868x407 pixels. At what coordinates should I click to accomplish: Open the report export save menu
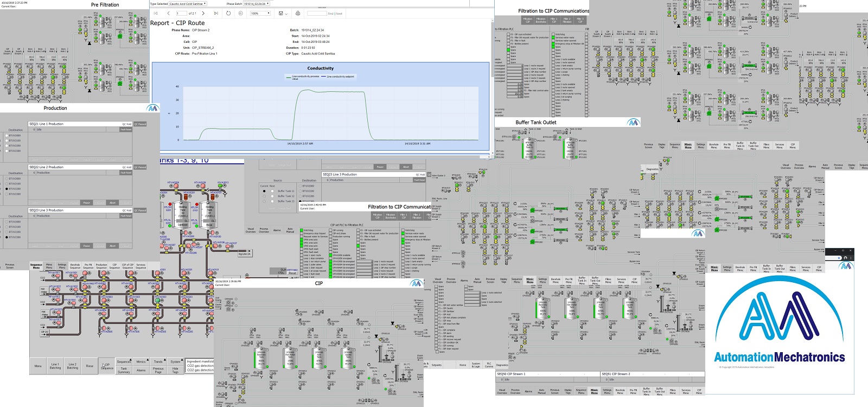coord(282,14)
